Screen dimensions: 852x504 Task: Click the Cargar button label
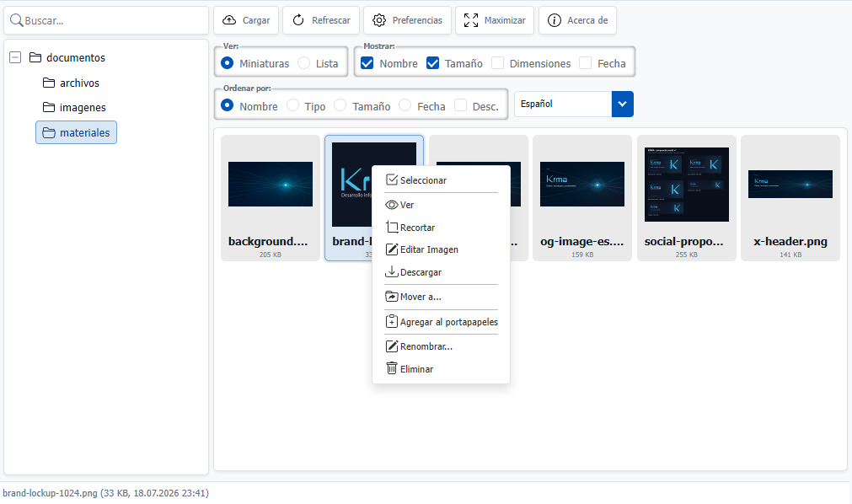click(256, 20)
